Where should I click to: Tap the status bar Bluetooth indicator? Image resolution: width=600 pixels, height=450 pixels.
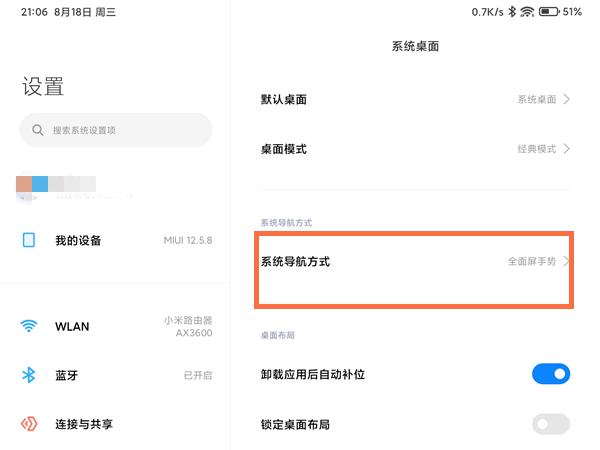512,12
